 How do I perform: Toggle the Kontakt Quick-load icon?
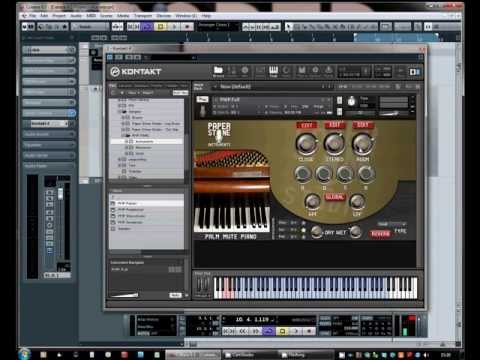click(286, 71)
